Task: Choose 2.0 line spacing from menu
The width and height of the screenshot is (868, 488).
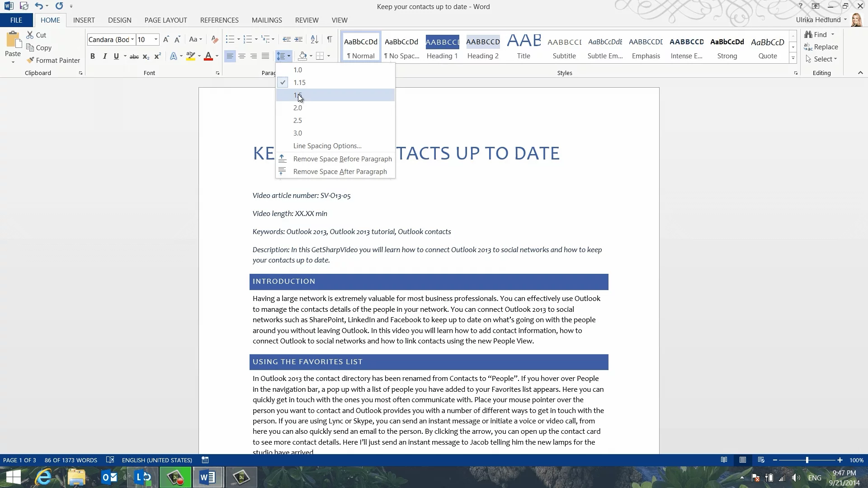Action: 297,108
